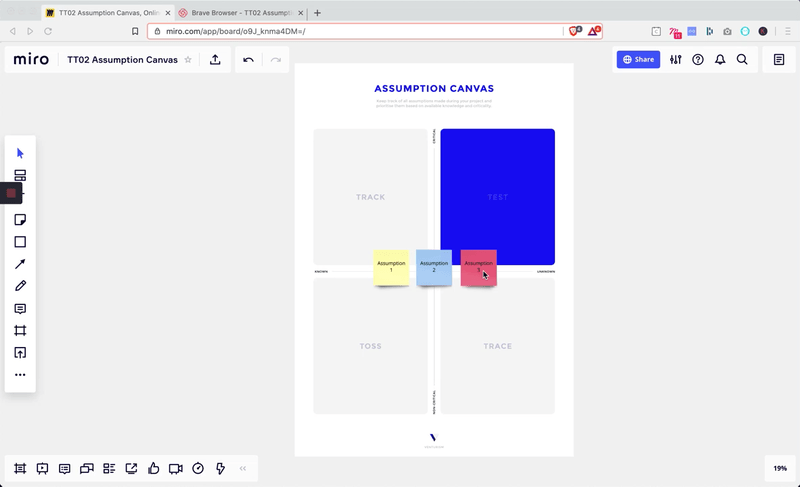This screenshot has width=800, height=487.
Task: Open board settings sliders icon
Action: tap(676, 60)
